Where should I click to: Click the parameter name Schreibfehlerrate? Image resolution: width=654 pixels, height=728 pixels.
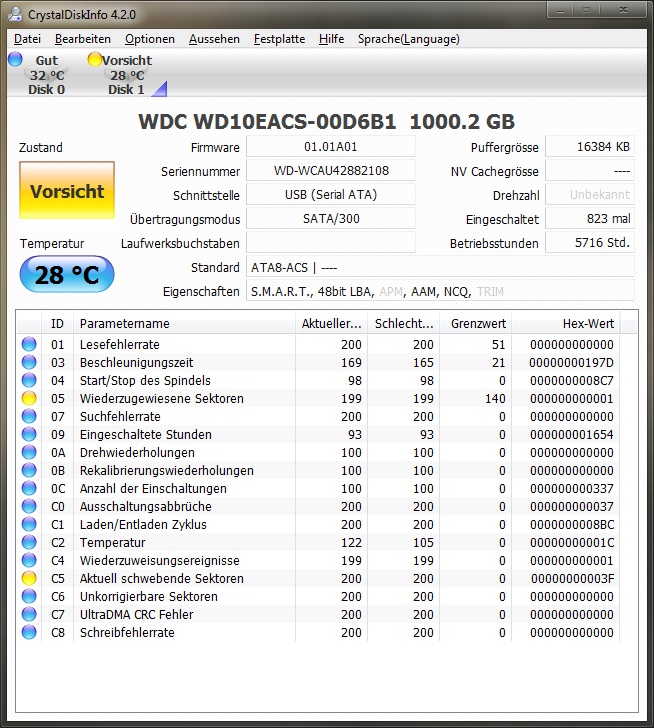[x=127, y=633]
